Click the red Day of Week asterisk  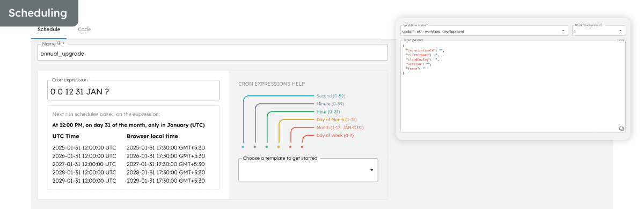pos(302,146)
